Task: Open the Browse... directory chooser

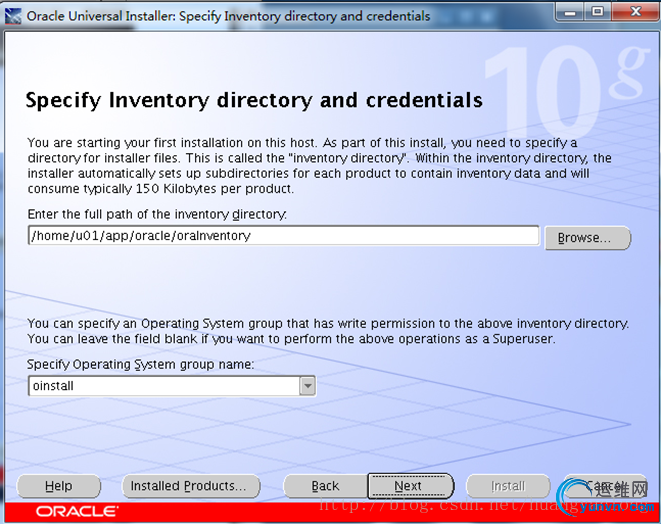Action: [588, 238]
